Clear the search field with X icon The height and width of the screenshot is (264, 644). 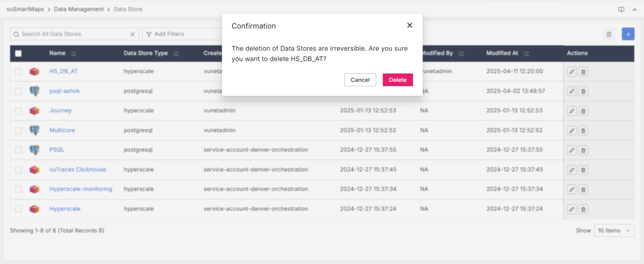point(132,34)
